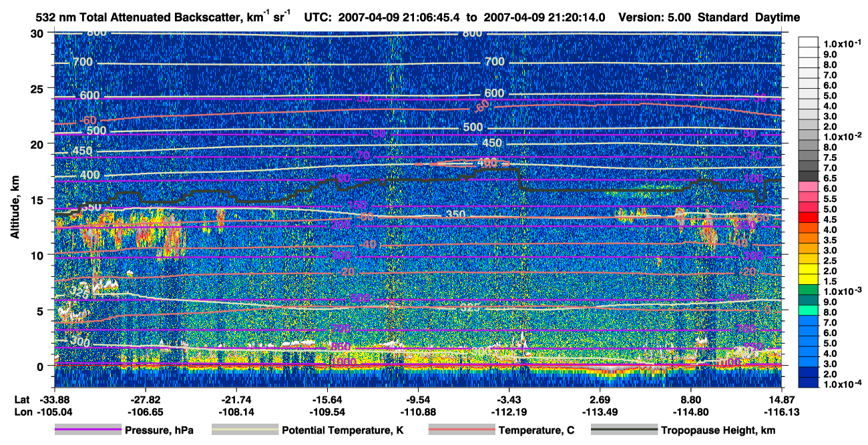Image resolution: width=868 pixels, height=445 pixels.
Task: Click the longitude value '-109.54'
Action: pyautogui.click(x=327, y=412)
